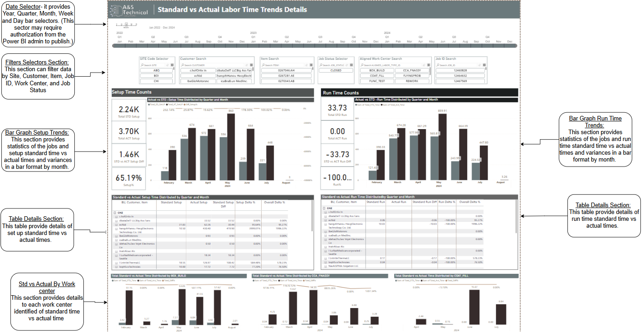The width and height of the screenshot is (644, 334).
Task: Click the A&S Technical logo
Action: pos(129,10)
